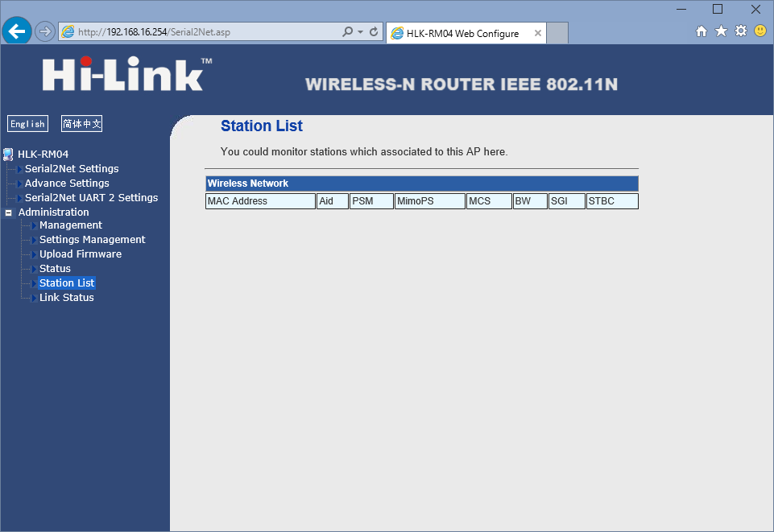The width and height of the screenshot is (774, 532).
Task: Click the arrow icon beside Link Status
Action: coord(34,298)
